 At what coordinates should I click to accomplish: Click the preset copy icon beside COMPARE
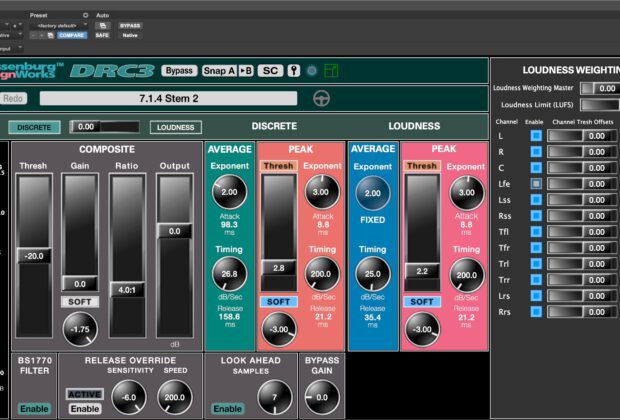coord(51,35)
